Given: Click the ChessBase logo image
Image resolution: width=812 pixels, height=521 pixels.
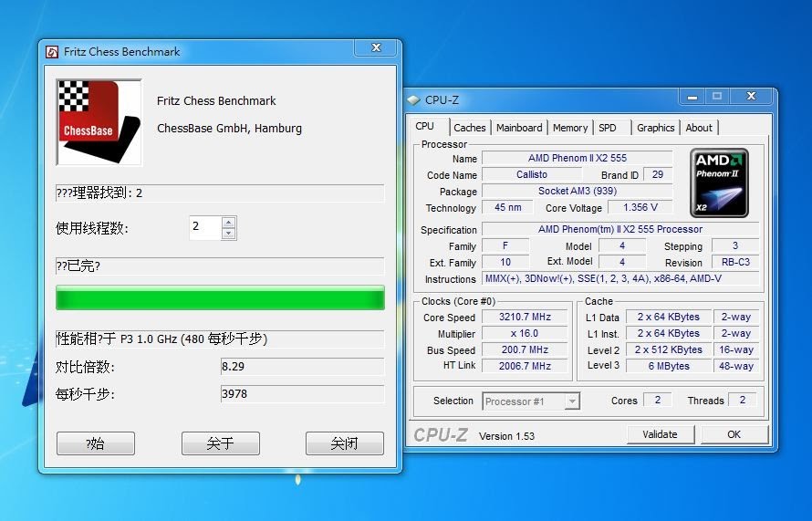Looking at the screenshot, I should pos(99,122).
